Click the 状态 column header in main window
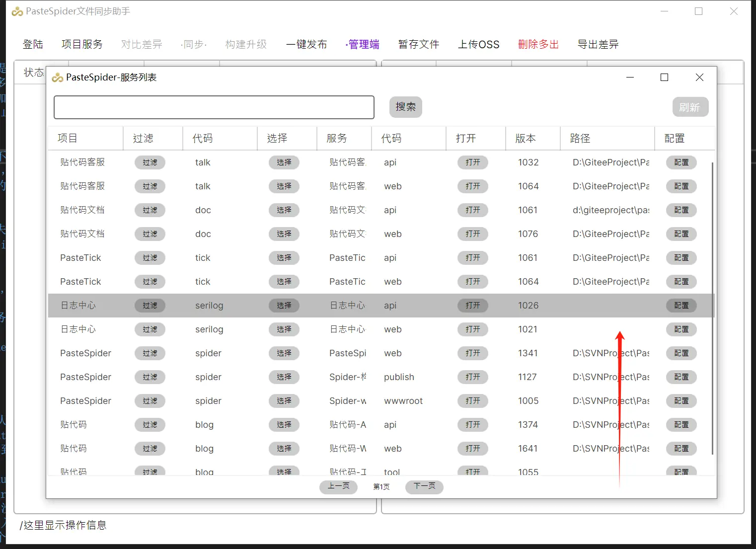 tap(34, 73)
